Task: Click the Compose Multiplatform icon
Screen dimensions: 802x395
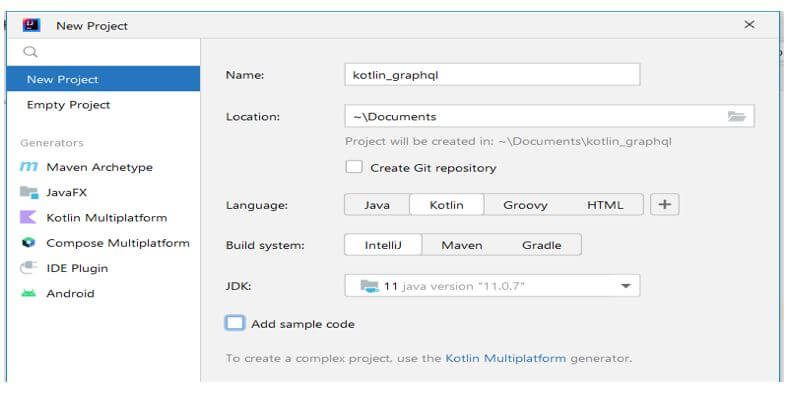Action: [29, 243]
